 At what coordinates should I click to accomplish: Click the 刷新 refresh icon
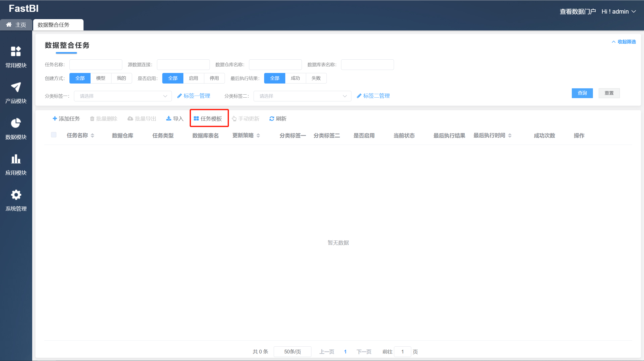272,118
